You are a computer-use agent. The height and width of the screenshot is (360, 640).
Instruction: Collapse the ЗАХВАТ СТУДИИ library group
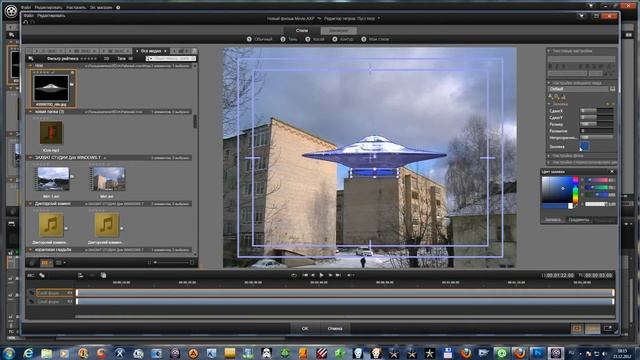click(30, 158)
